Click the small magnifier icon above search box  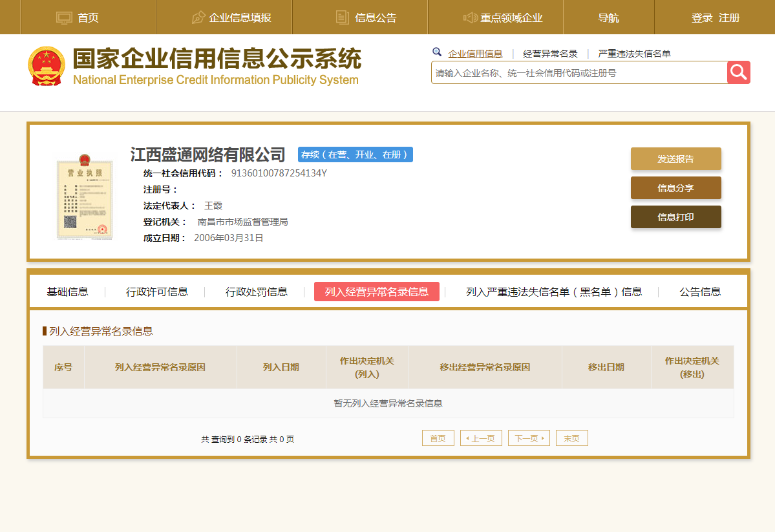(x=437, y=52)
